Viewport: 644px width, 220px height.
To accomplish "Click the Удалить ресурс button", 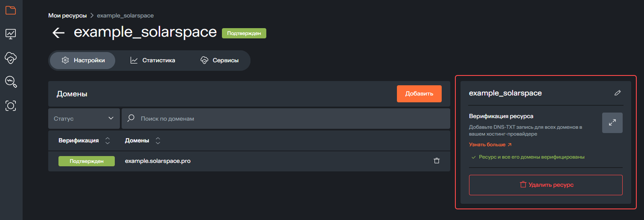I will tap(545, 185).
